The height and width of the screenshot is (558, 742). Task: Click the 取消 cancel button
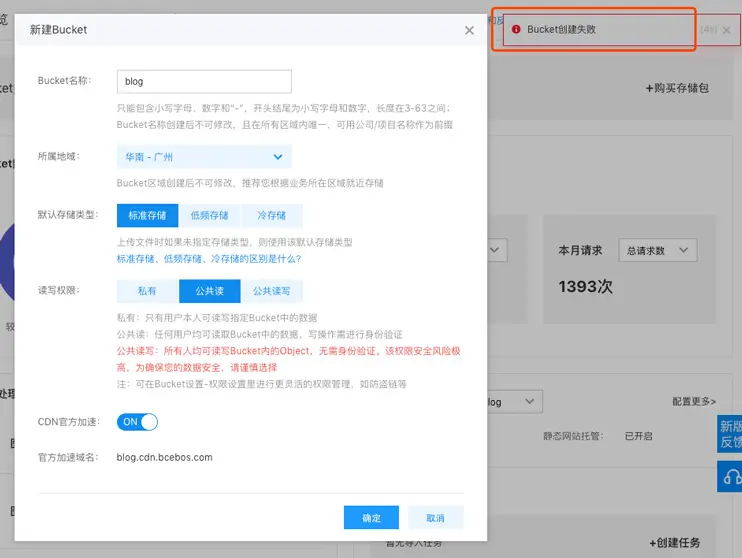435,518
